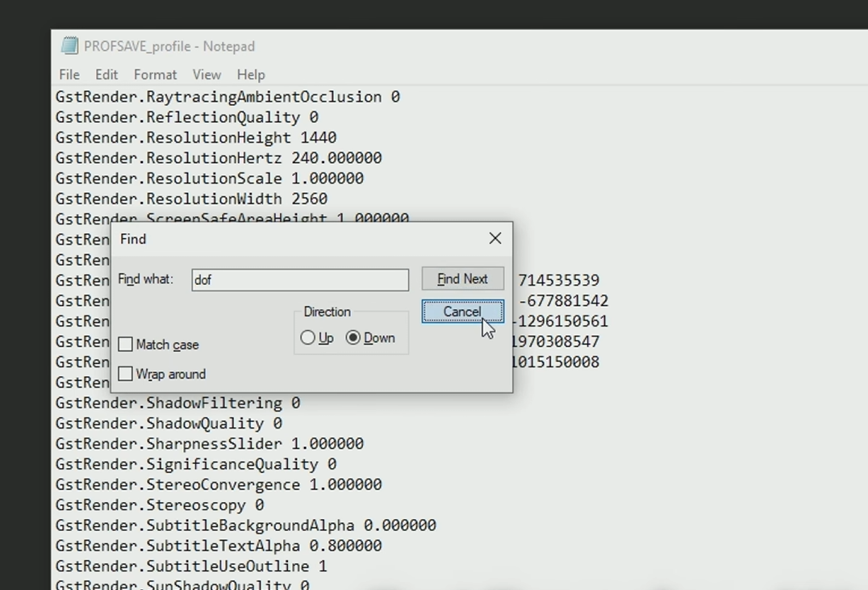Click into the Find what text field

(300, 280)
